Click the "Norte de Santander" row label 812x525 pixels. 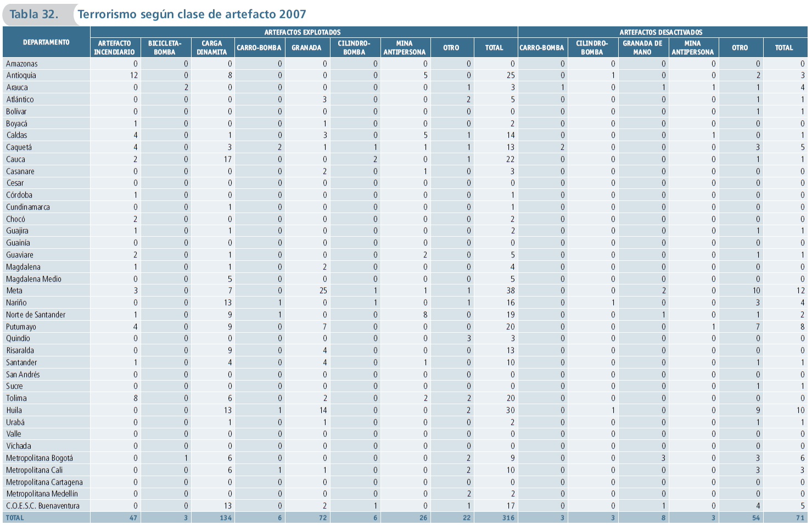[36, 315]
